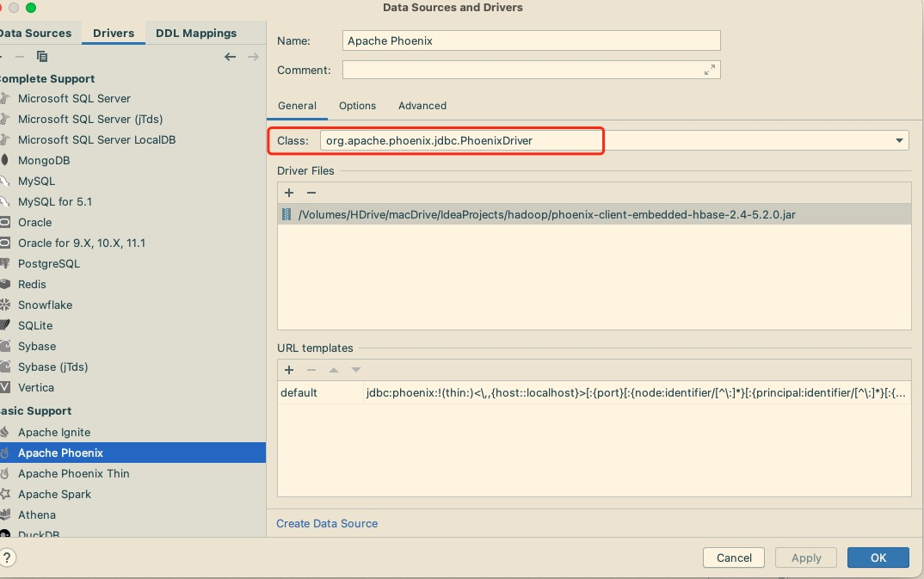924x579 pixels.
Task: Click the Basic Support section header
Action: coord(35,410)
